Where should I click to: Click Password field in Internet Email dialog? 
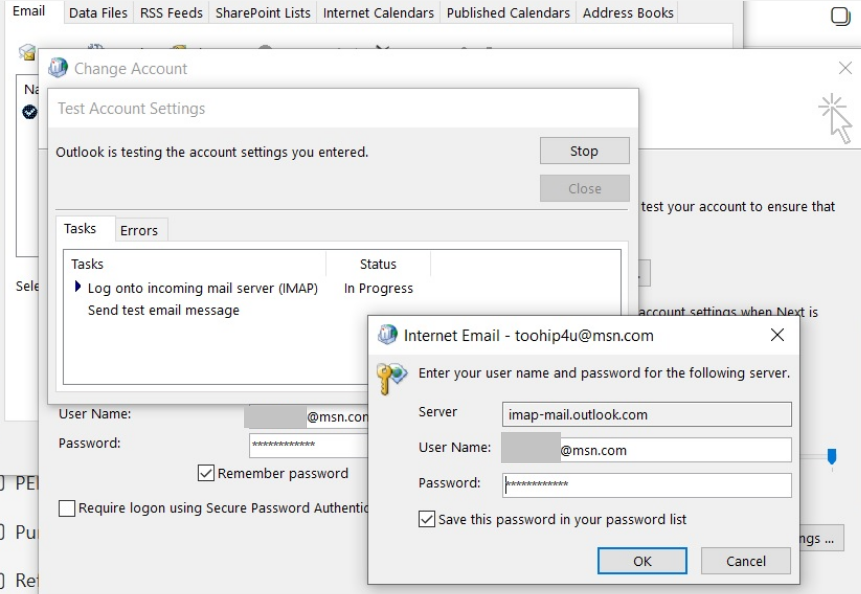tap(646, 485)
